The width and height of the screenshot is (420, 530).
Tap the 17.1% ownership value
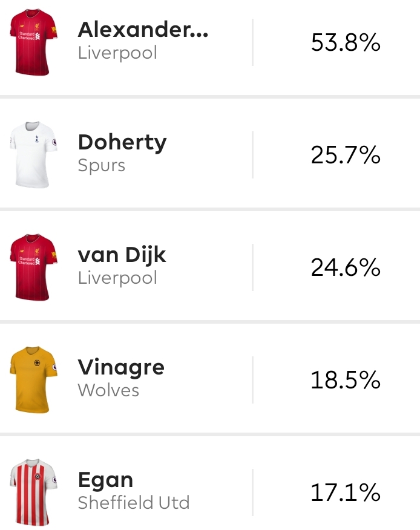346,493
